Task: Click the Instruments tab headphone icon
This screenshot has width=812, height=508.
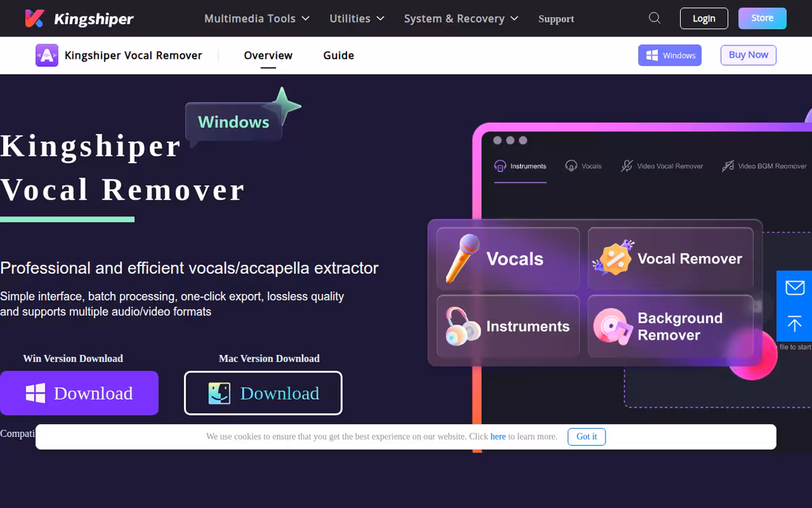Action: [500, 166]
